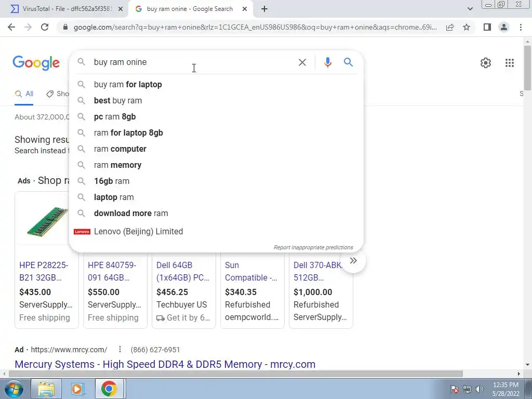Submit search with blue magnifier icon

pyautogui.click(x=348, y=62)
